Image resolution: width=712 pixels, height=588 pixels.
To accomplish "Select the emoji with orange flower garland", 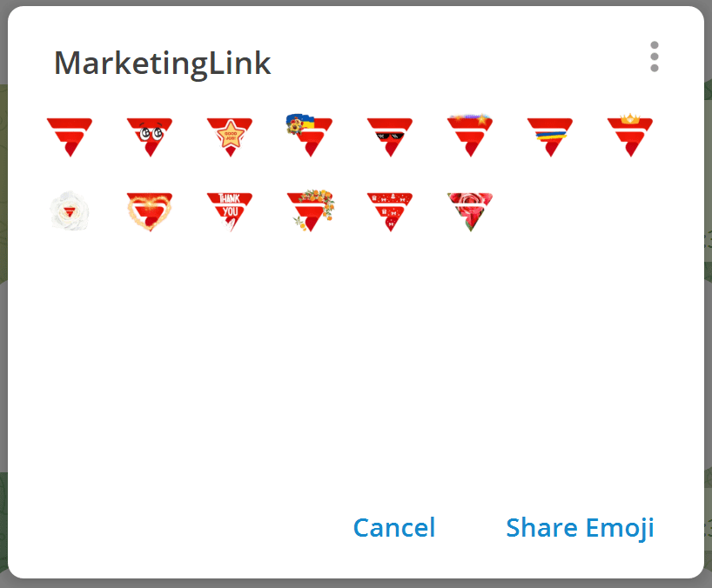I will 310,212.
